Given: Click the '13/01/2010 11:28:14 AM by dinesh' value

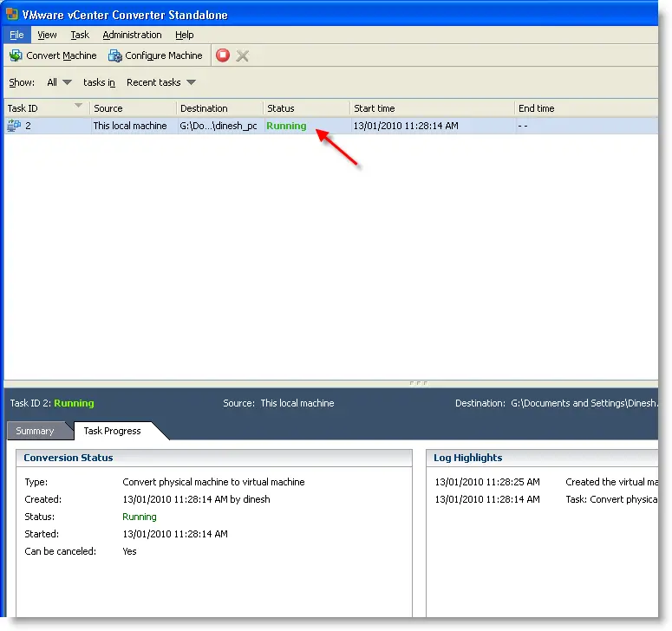Looking at the screenshot, I should tap(196, 499).
